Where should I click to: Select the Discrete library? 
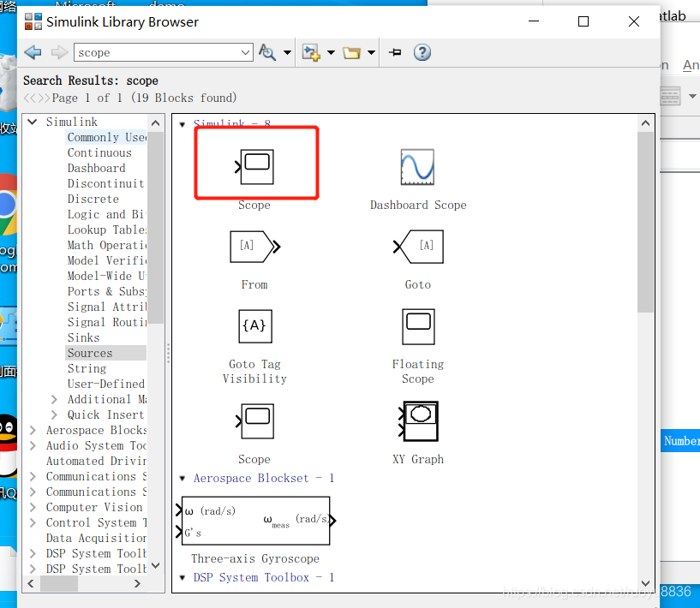pos(93,199)
